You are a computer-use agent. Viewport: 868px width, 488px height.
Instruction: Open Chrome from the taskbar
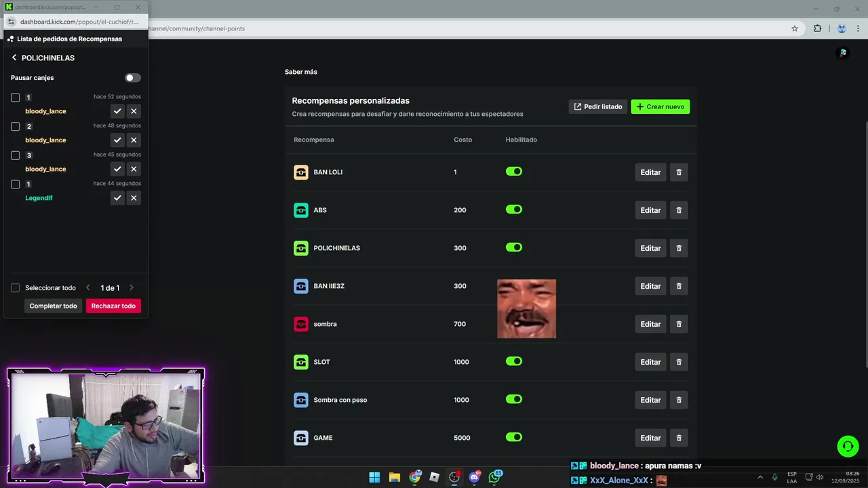pyautogui.click(x=414, y=477)
